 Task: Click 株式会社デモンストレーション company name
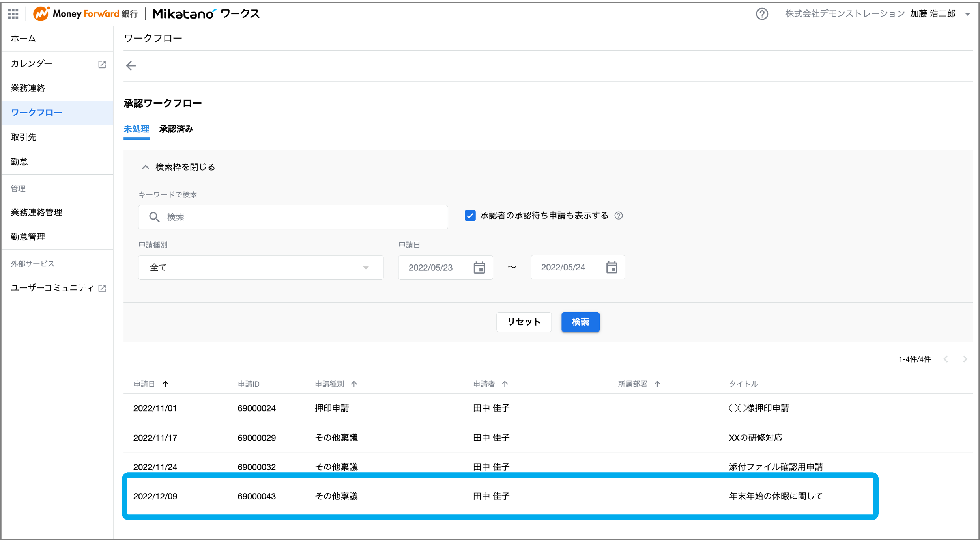pos(845,14)
